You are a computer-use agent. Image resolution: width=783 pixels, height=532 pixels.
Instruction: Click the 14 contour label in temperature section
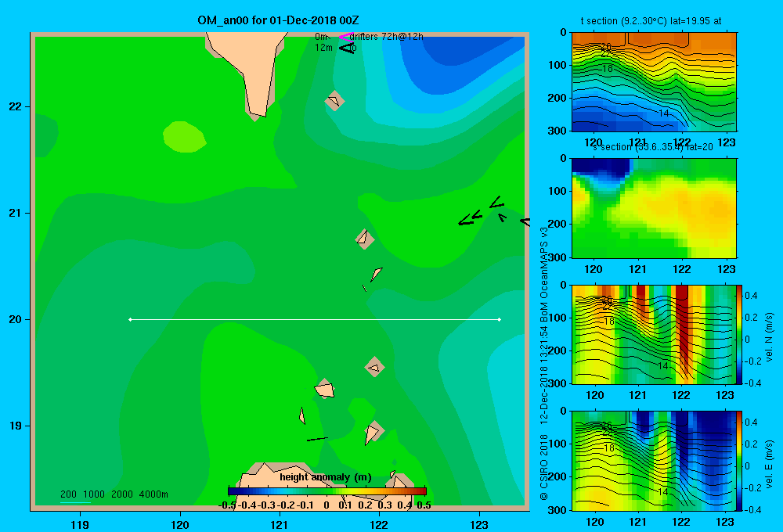click(663, 113)
